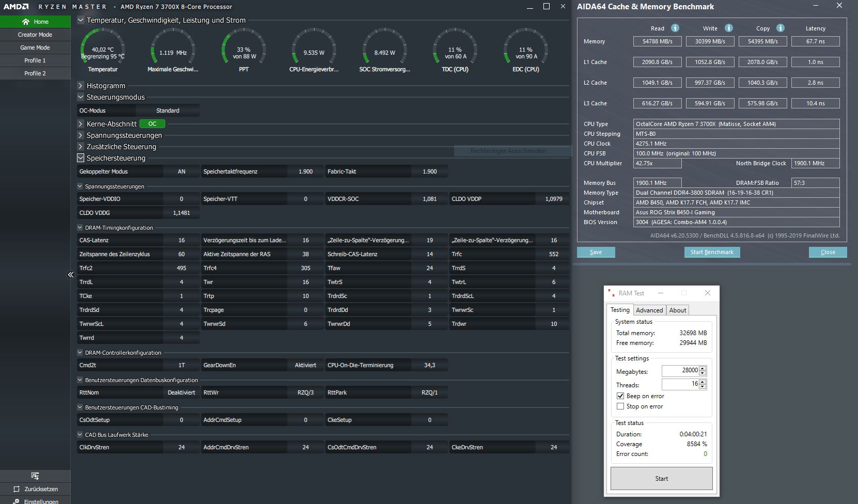This screenshot has height=504, width=858.
Task: Select Profile 1 in the sidebar
Action: [x=35, y=60]
